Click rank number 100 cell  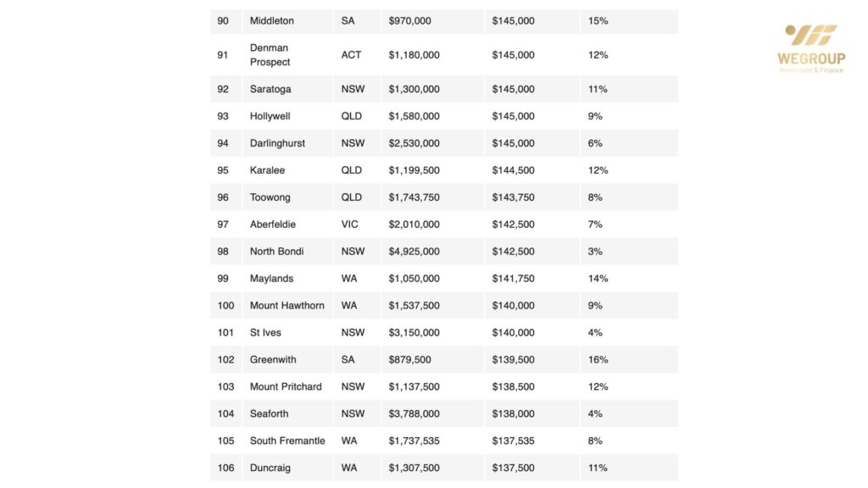point(225,306)
